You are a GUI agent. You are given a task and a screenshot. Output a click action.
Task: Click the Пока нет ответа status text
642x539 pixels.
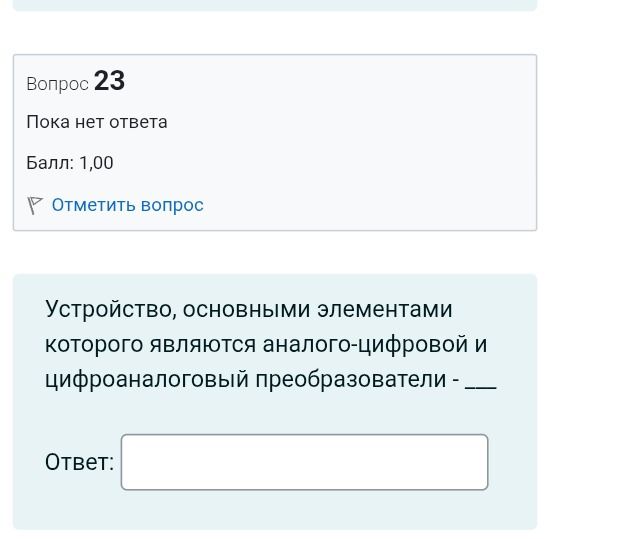[97, 122]
